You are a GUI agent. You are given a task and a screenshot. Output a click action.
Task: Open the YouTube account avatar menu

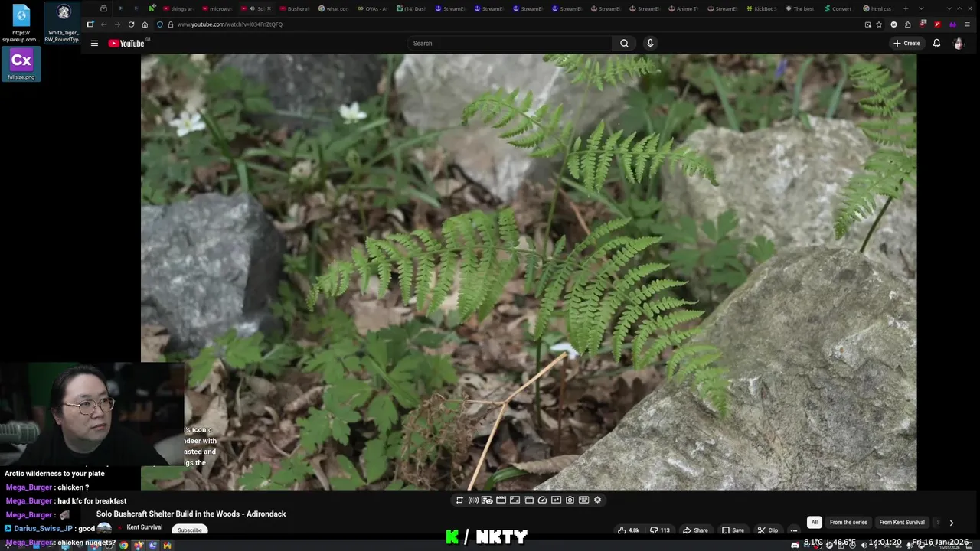[959, 44]
